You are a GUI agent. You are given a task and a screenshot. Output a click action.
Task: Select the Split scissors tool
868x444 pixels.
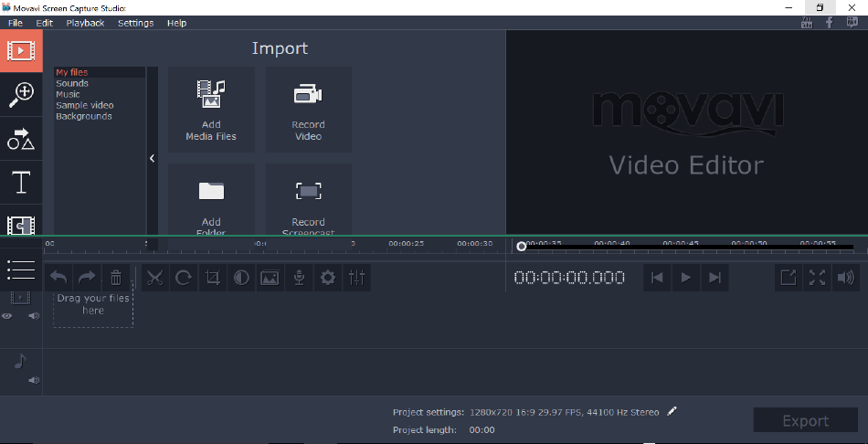[155, 278]
